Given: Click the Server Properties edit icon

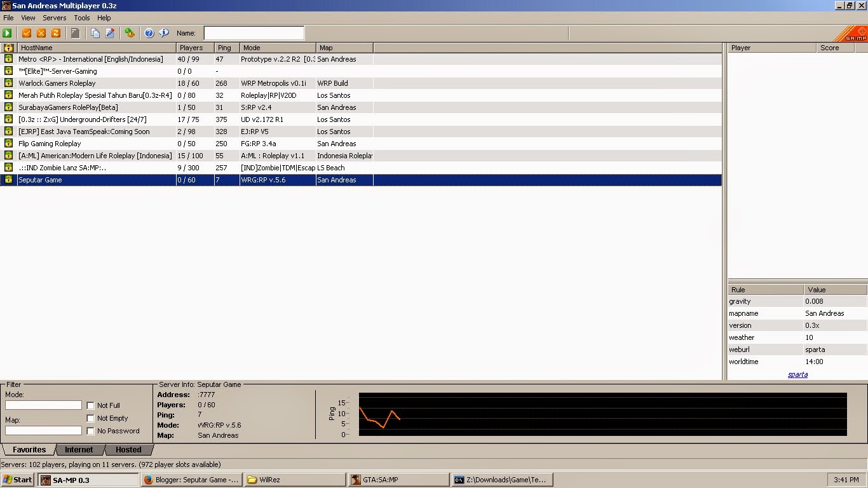Looking at the screenshot, I should pos(110,33).
